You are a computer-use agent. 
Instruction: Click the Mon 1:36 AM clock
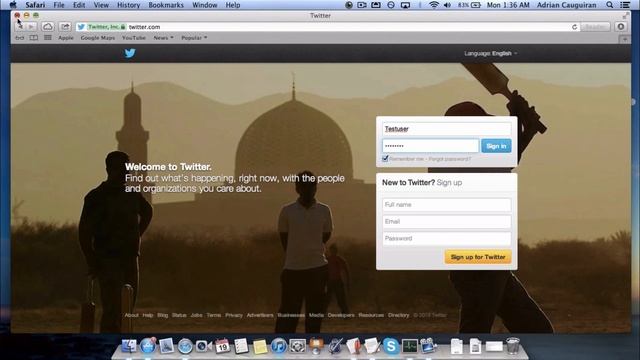tap(508, 5)
